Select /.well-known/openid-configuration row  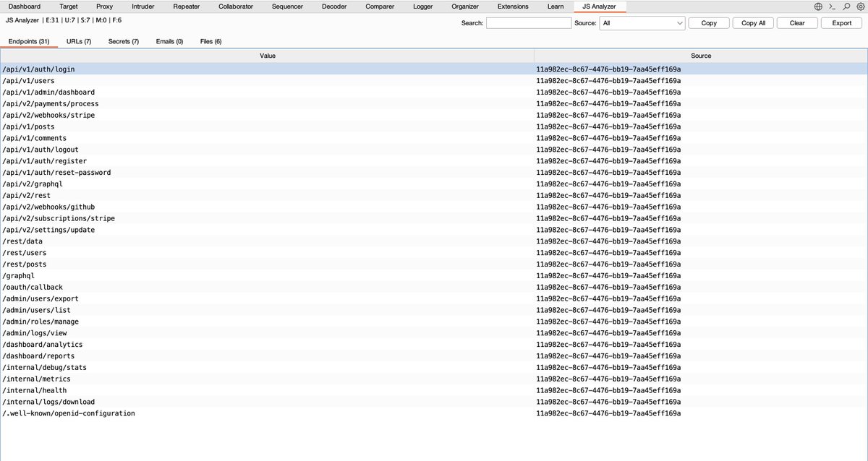(x=434, y=413)
